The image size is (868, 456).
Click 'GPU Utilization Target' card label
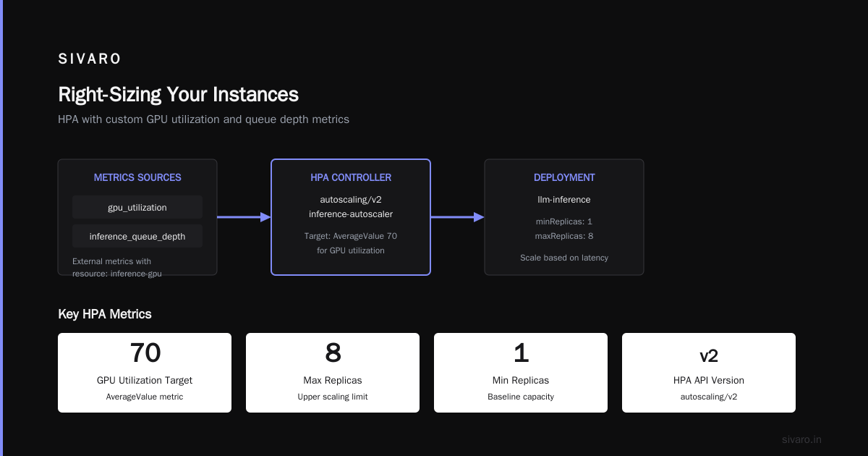point(145,380)
